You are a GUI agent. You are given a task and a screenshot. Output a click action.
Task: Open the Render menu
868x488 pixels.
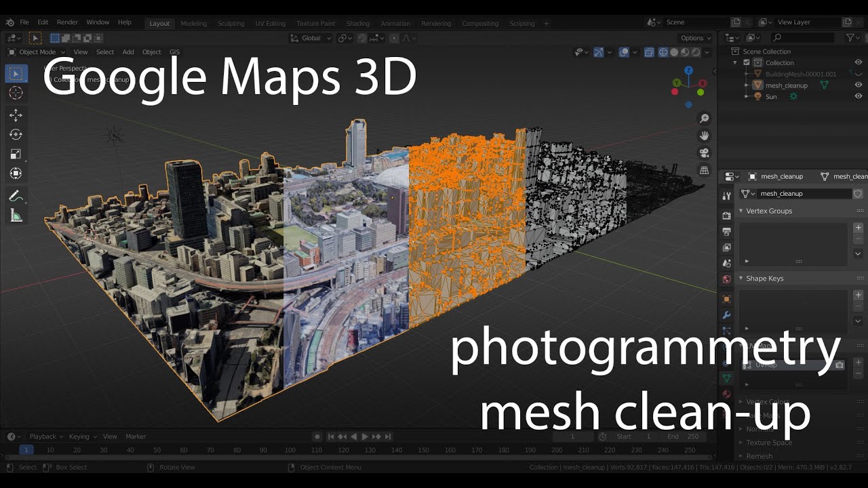[67, 22]
